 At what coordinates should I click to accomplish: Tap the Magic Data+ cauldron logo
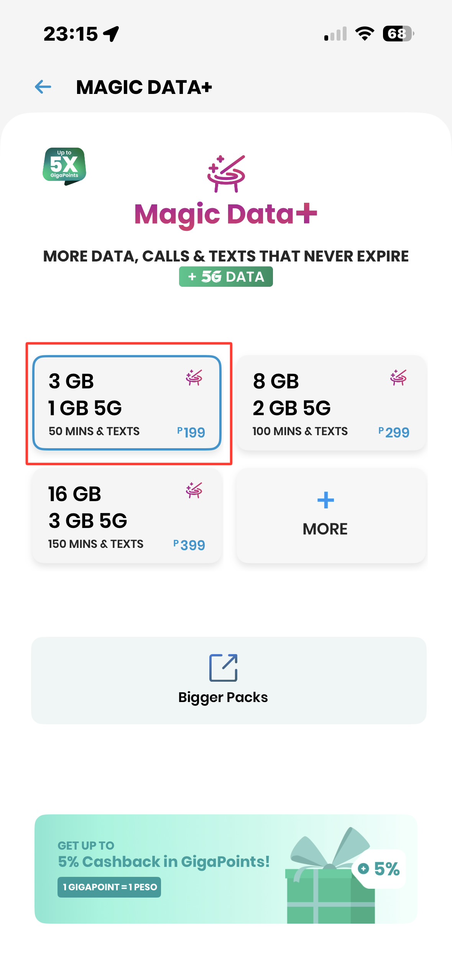point(226,173)
